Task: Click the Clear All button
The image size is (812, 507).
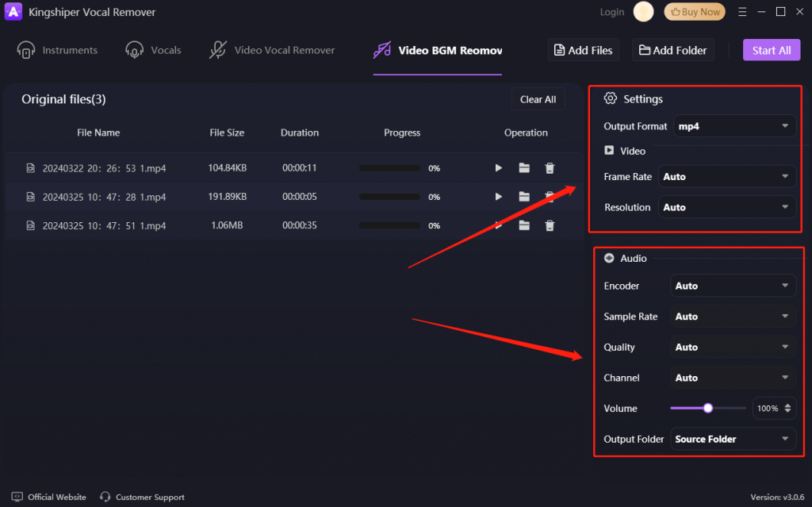Action: tap(538, 99)
